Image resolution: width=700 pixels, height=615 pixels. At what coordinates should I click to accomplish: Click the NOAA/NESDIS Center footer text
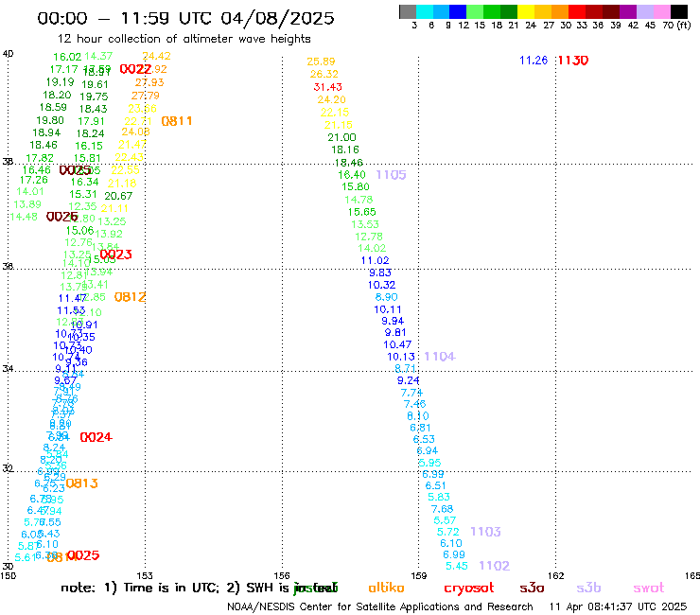[x=380, y=606]
